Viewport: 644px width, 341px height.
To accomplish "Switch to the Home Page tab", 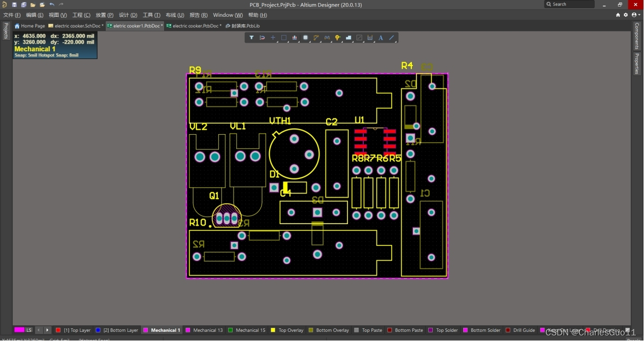I will point(29,26).
